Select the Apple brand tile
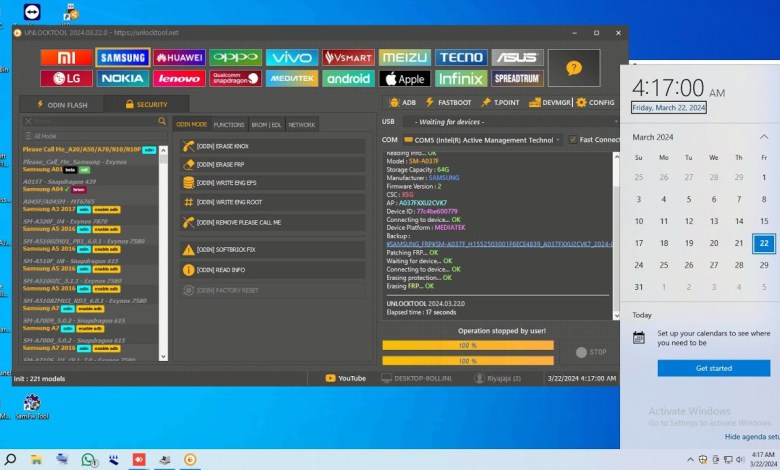Image resolution: width=780 pixels, height=470 pixels. click(405, 78)
